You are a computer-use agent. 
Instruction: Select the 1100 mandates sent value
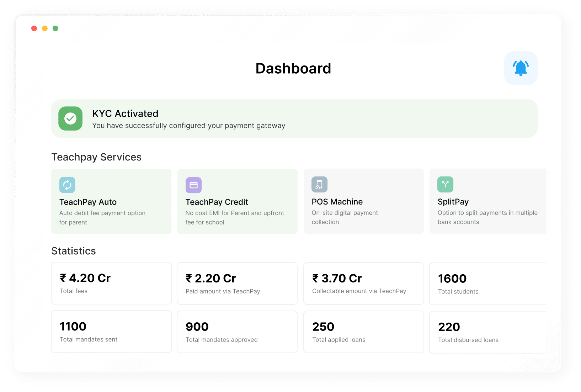(73, 326)
